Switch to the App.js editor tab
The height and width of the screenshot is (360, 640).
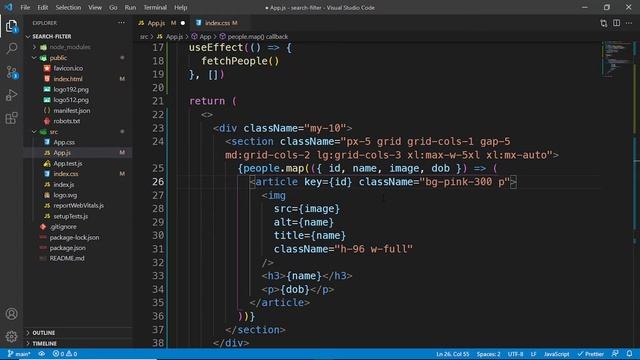157,23
